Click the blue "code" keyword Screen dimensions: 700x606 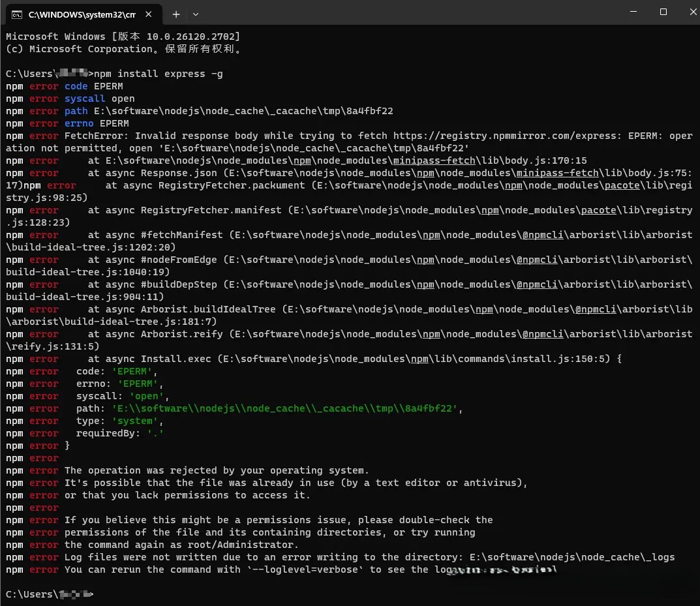tap(76, 86)
